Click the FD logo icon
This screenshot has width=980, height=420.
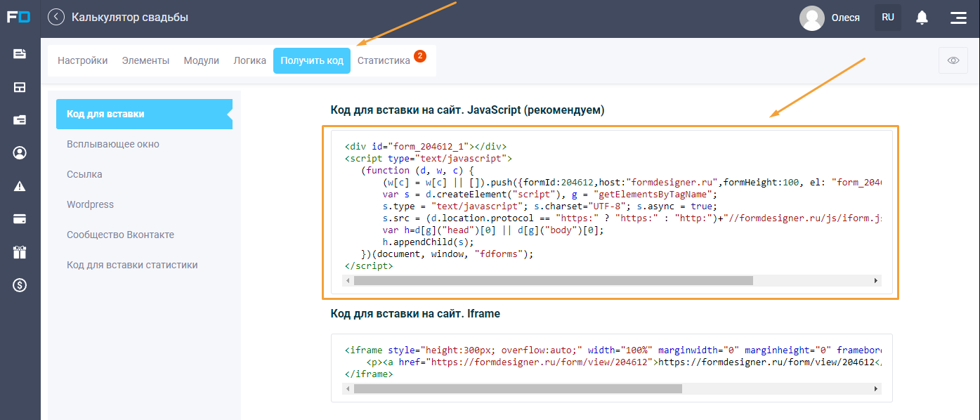pos(19,17)
